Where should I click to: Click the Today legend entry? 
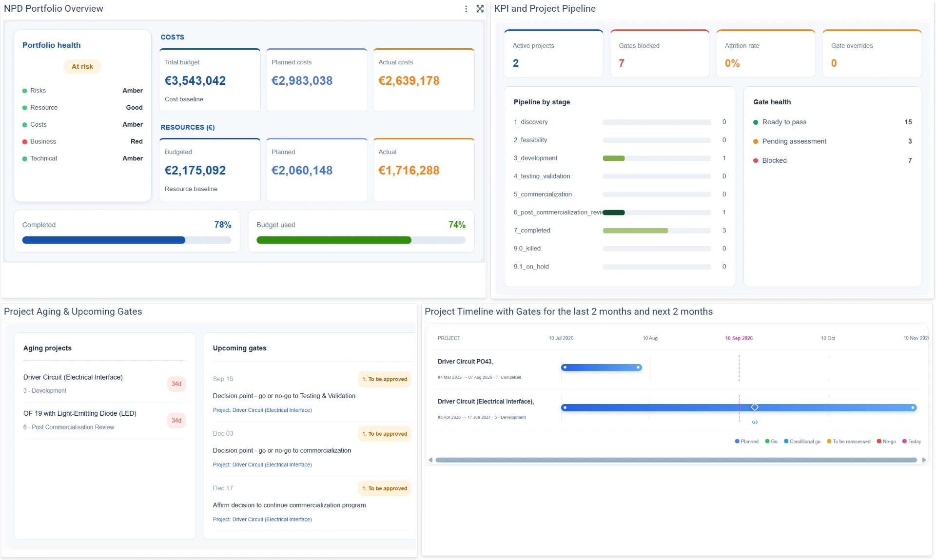(x=912, y=442)
